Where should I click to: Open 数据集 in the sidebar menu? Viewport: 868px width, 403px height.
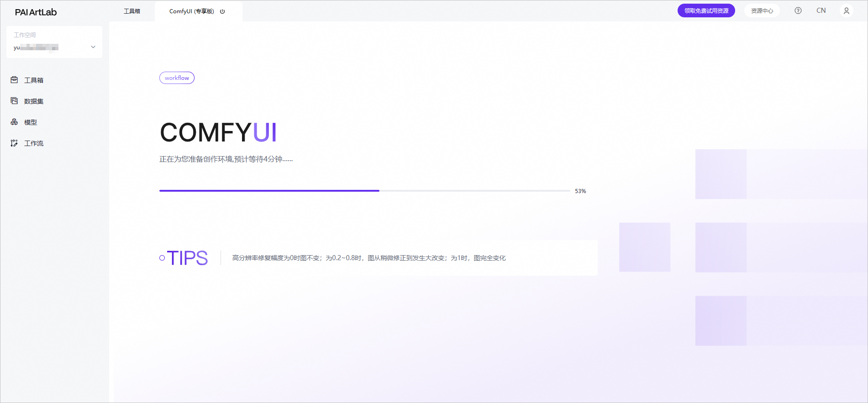(x=34, y=101)
